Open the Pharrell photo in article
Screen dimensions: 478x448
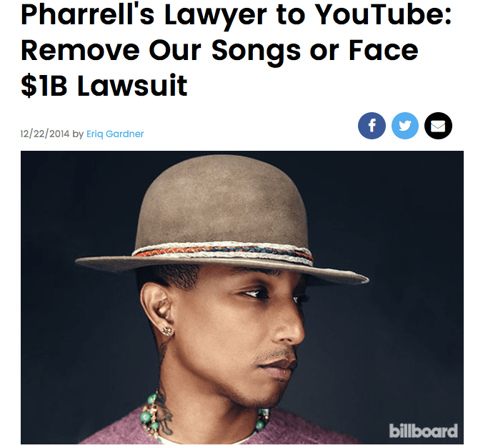(x=242, y=297)
